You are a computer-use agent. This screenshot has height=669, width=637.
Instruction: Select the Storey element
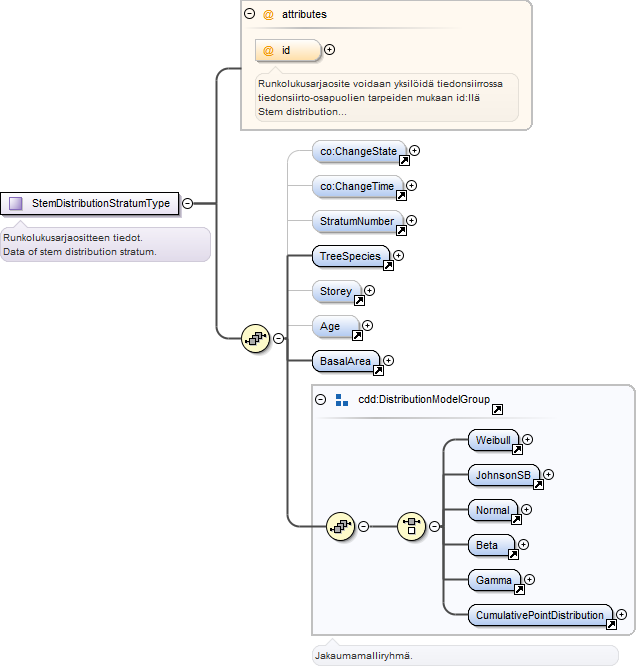pyautogui.click(x=336, y=291)
